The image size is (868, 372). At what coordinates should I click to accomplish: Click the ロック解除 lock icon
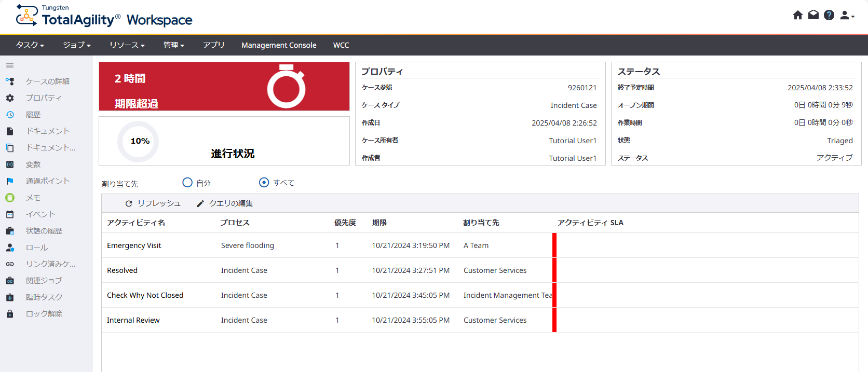[10, 314]
